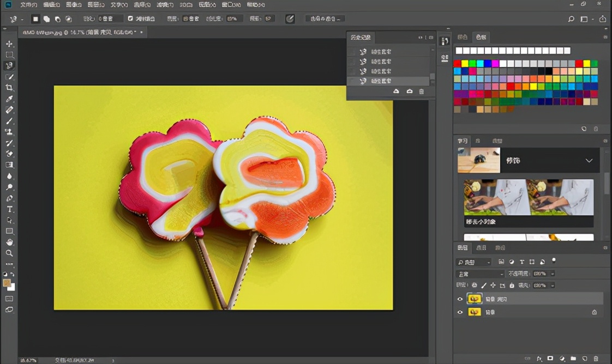The width and height of the screenshot is (612, 364).
Task: Create new snapshot in History panel
Action: point(410,91)
